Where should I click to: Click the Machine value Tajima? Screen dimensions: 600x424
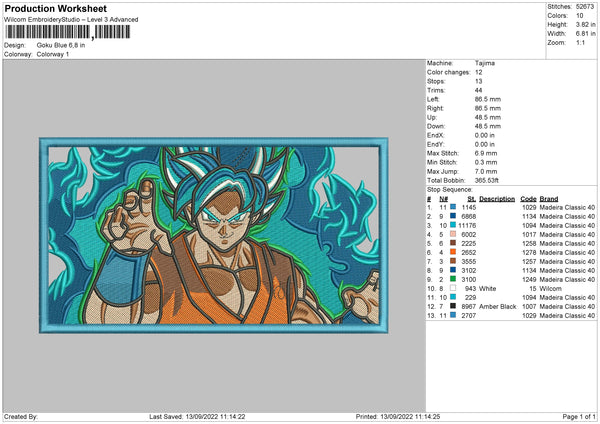[485, 63]
